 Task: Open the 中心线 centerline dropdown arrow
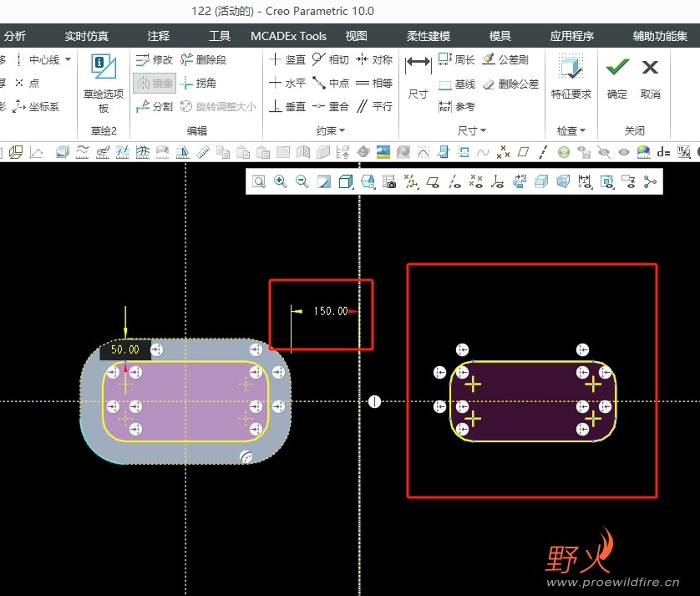pos(68,60)
